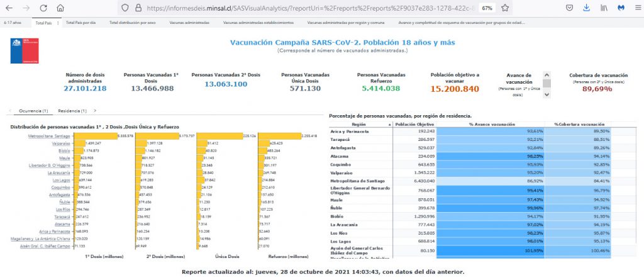Click the Biobío chart label

64,151
